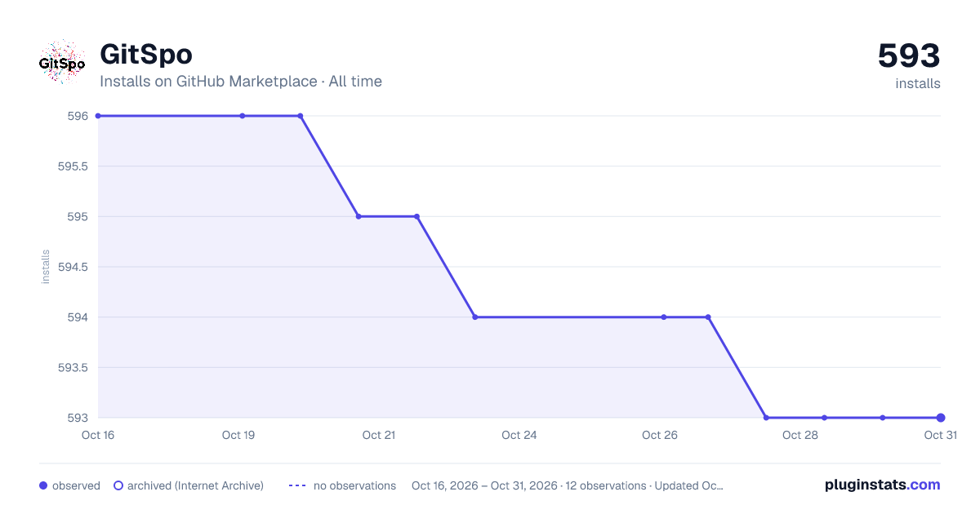The width and height of the screenshot is (980, 514).
Task: Click the Oct 19 x-axis label
Action: point(238,435)
